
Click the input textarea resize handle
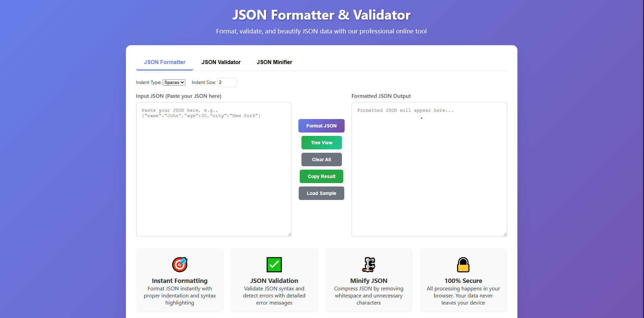(x=289, y=233)
